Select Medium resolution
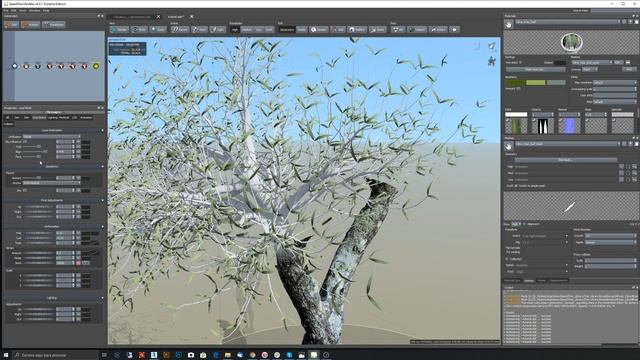The width and height of the screenshot is (640, 360). pos(247,29)
